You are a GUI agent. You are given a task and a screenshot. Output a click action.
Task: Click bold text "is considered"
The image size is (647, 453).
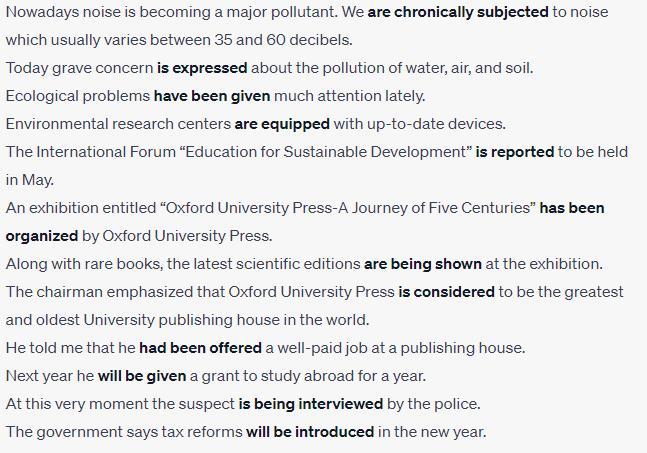(x=446, y=292)
